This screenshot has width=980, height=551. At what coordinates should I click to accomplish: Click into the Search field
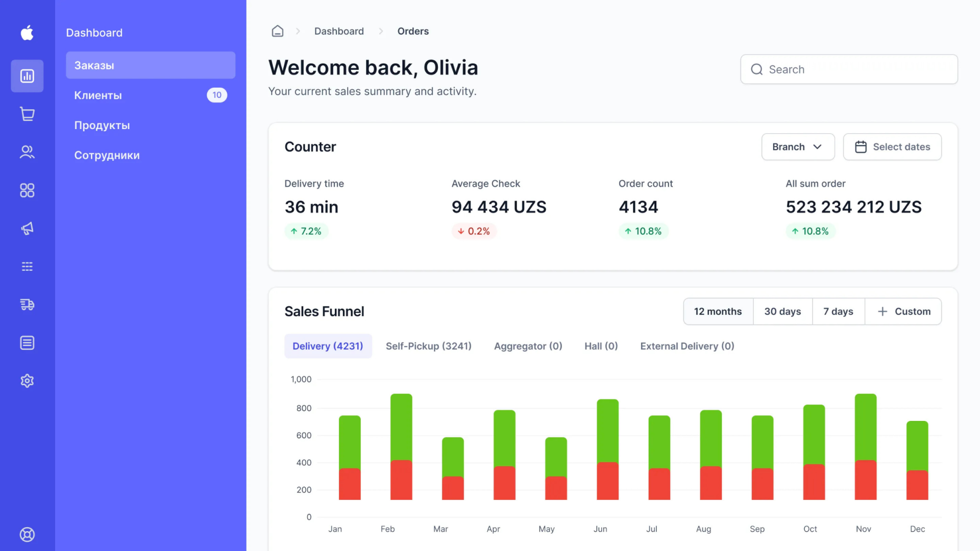(849, 69)
